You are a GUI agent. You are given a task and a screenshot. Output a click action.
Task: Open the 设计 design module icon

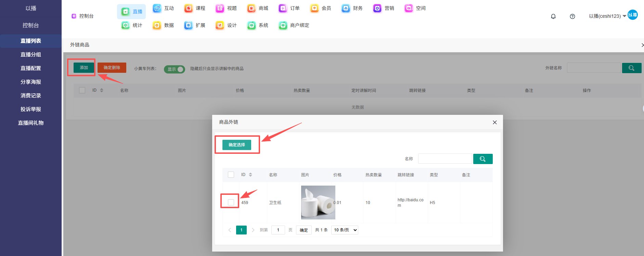pyautogui.click(x=220, y=25)
